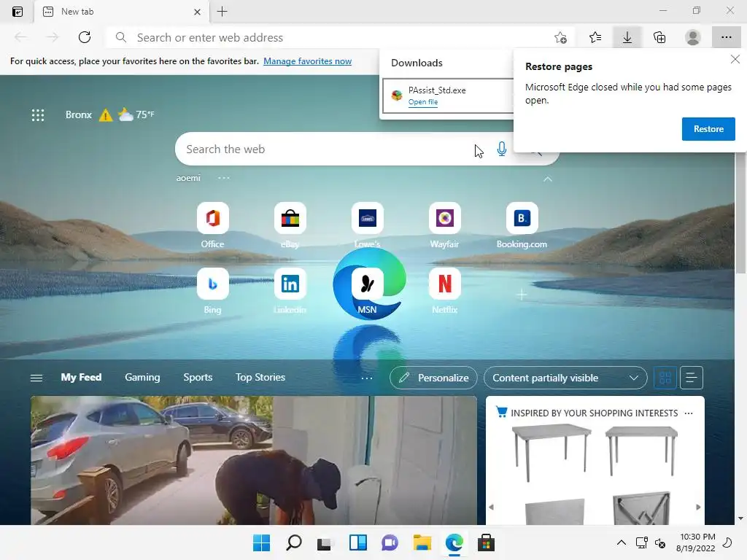Show more feed categories ellipsis
Image resolution: width=747 pixels, height=560 pixels.
[367, 378]
